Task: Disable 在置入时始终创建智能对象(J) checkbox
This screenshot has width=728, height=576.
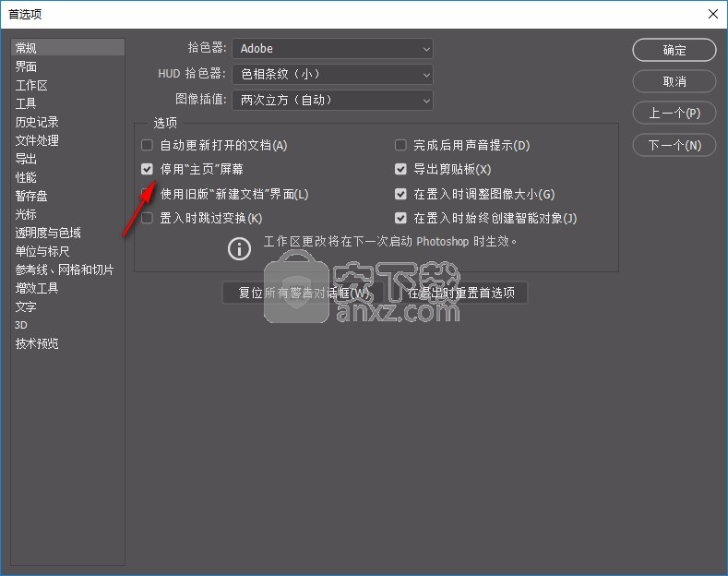Action: 400,218
